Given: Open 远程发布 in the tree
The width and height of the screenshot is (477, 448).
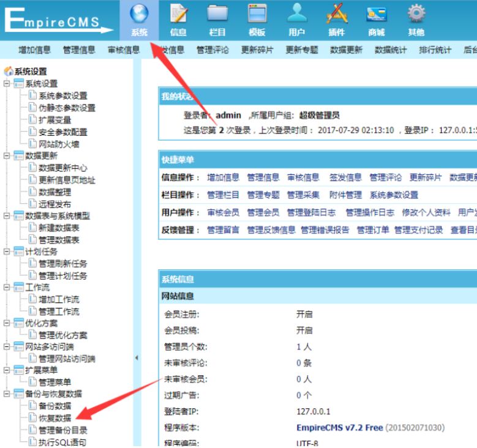Looking at the screenshot, I should (x=54, y=204).
